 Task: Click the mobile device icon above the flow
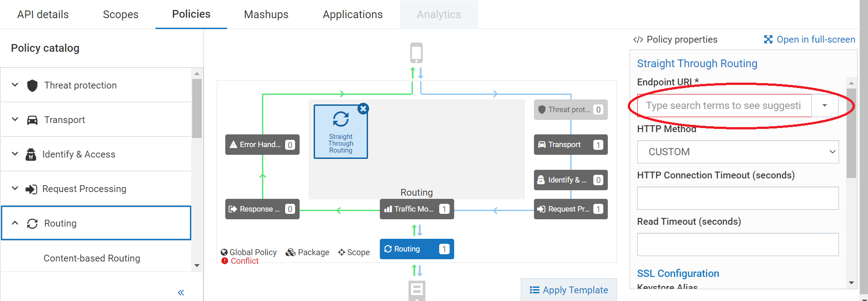pyautogui.click(x=416, y=53)
